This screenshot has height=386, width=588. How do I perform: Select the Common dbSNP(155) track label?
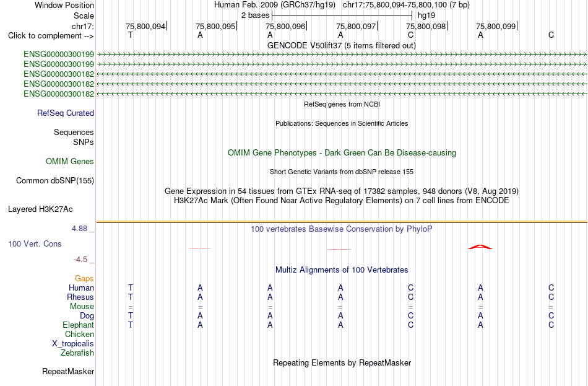pos(54,181)
